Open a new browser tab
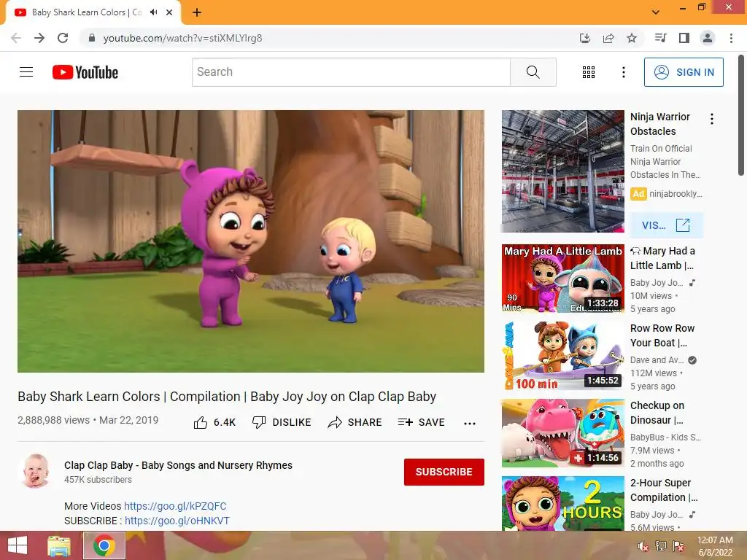Image resolution: width=747 pixels, height=560 pixels. point(197,12)
